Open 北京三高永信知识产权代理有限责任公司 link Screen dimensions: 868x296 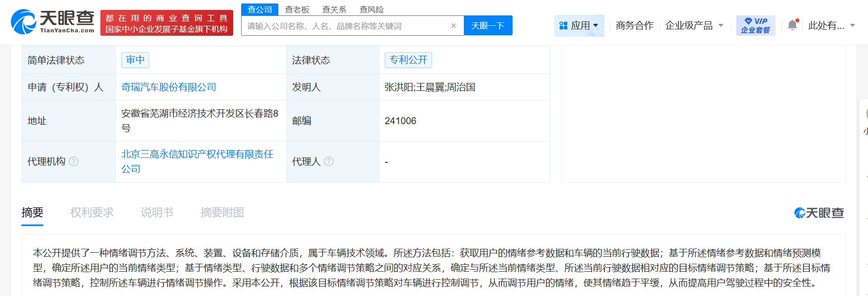(x=197, y=161)
